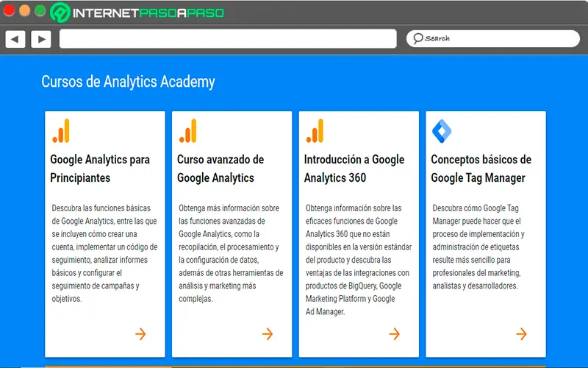Click the Google Tag Manager logo icon
Viewport: 588px width, 368px height.
click(x=442, y=131)
